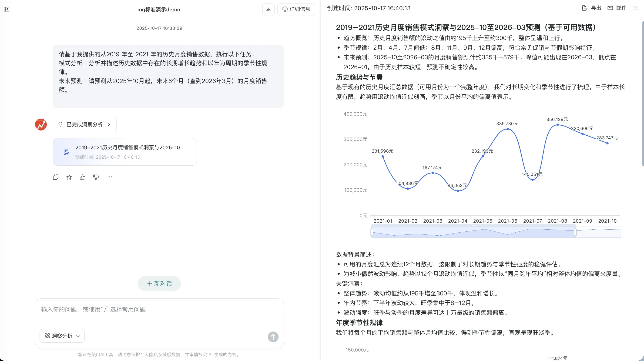Click the chart zoom slider right handle
Image resolution: width=644 pixels, height=361 pixels.
(575, 232)
